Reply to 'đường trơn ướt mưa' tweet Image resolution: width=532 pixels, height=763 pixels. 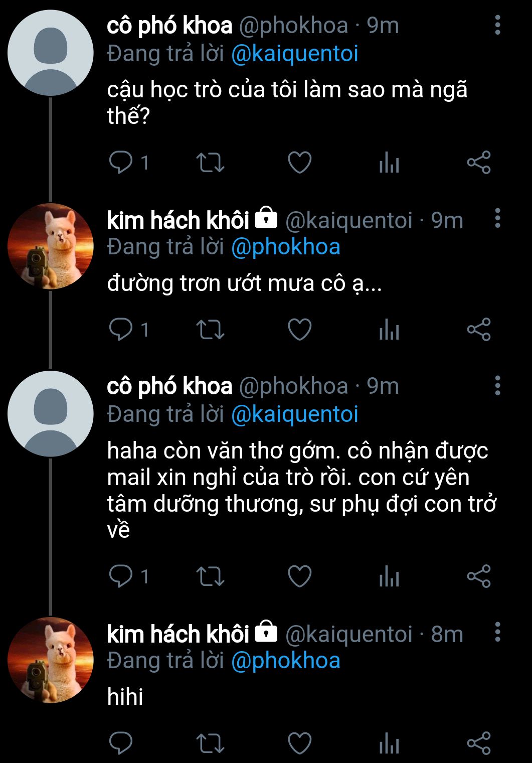click(121, 330)
